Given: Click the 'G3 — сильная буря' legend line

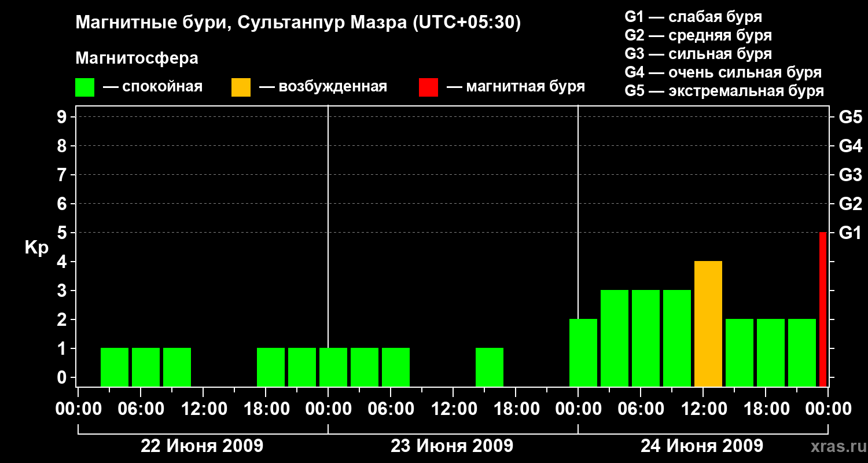Looking at the screenshot, I should click(x=698, y=54).
